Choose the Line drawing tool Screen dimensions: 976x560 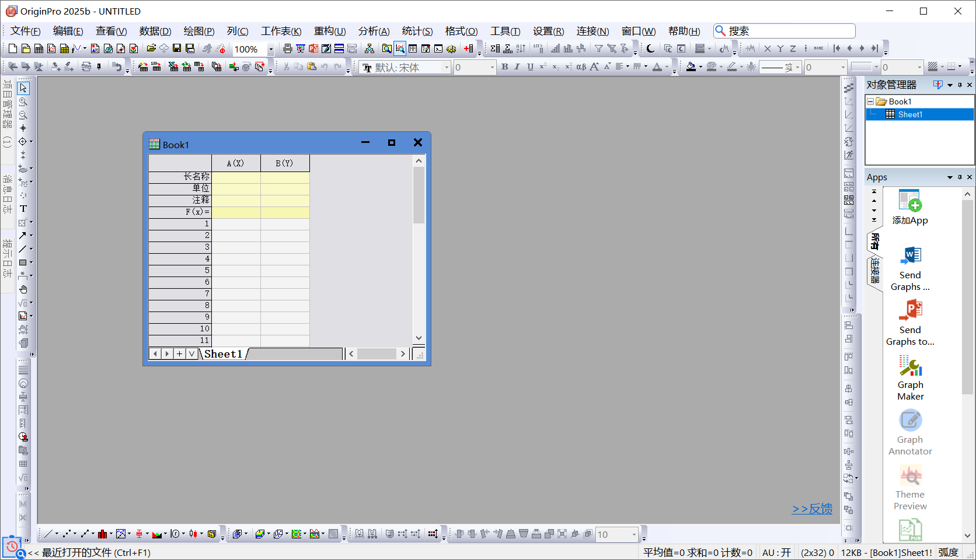[23, 249]
